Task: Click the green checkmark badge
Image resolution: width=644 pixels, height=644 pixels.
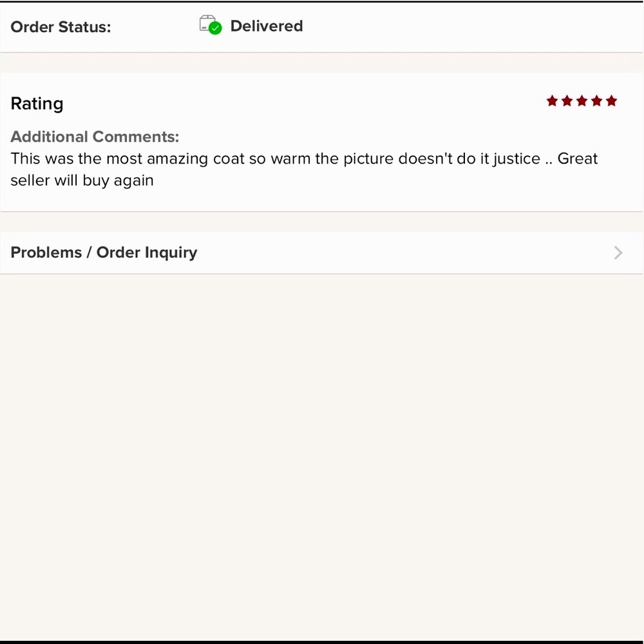Action: pos(216,28)
